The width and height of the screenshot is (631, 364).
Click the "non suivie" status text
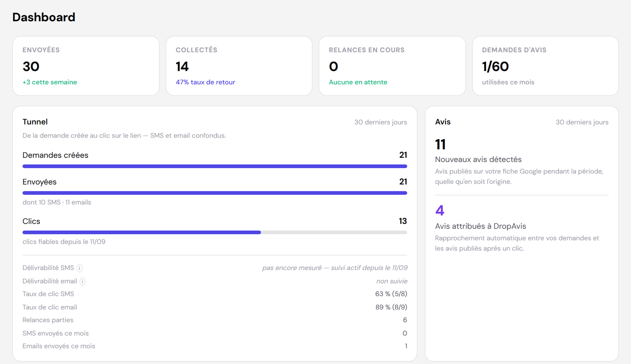point(392,282)
